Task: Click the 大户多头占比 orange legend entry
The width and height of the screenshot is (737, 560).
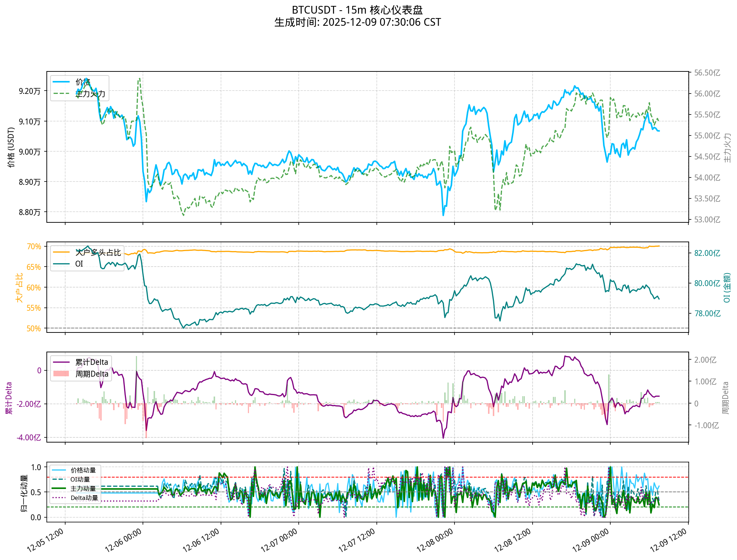Action: pos(98,252)
